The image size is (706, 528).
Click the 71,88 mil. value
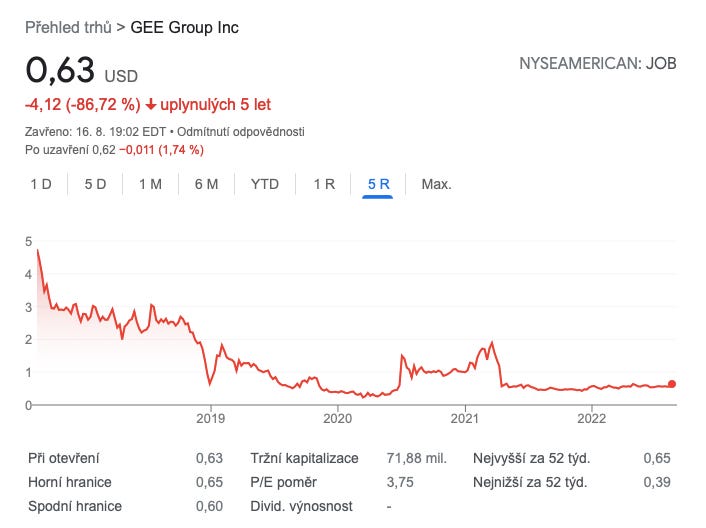coord(416,458)
